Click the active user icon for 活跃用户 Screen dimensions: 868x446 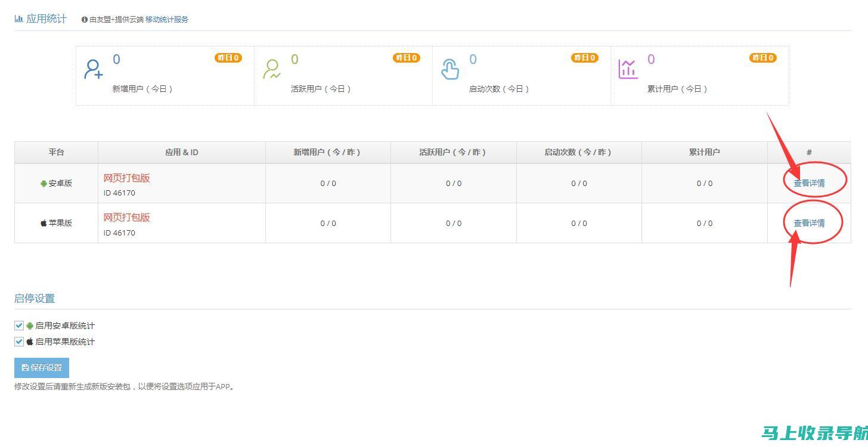tap(272, 69)
